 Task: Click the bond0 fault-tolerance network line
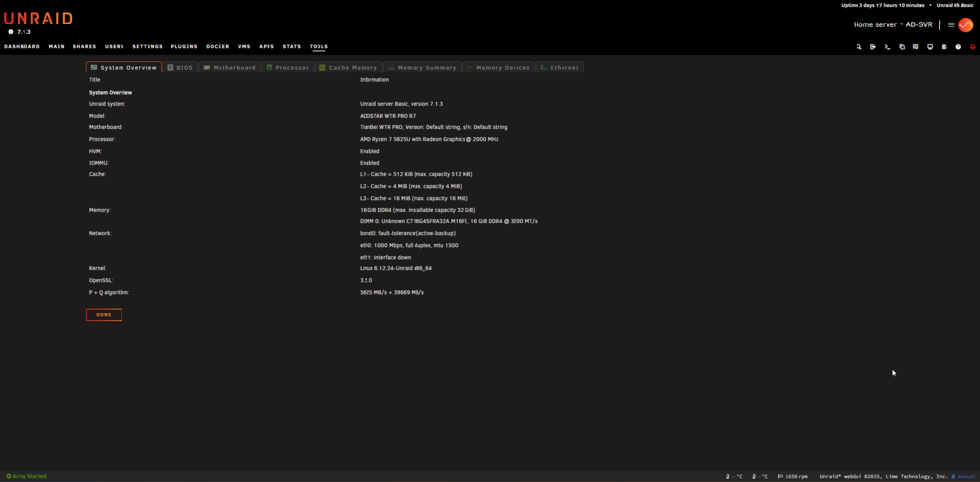408,233
